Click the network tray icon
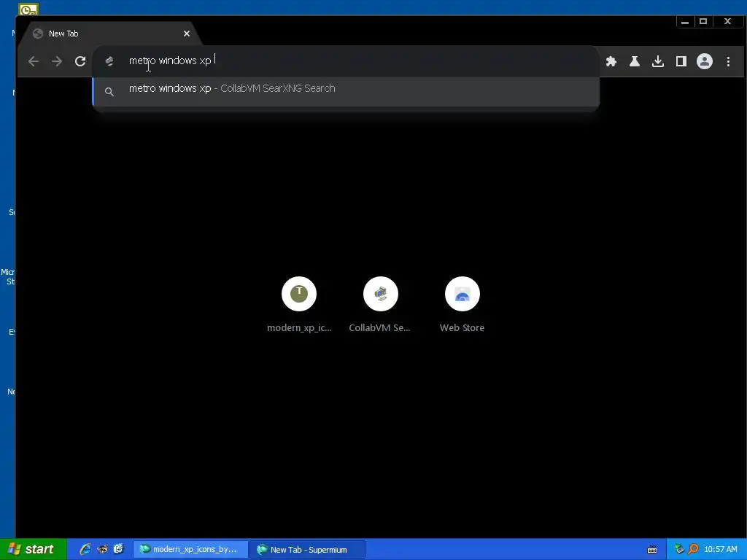The height and width of the screenshot is (560, 747). click(678, 549)
